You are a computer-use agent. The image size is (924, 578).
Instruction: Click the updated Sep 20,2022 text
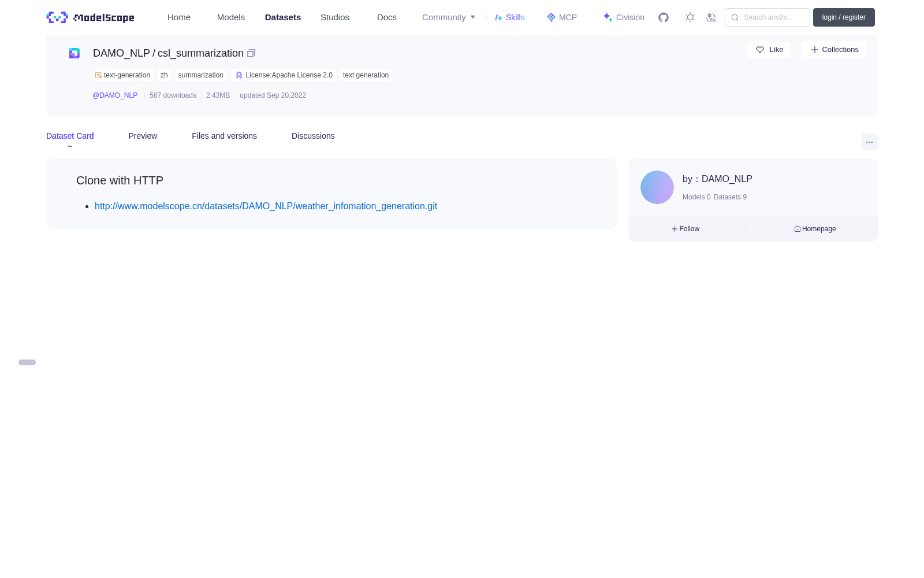click(273, 95)
